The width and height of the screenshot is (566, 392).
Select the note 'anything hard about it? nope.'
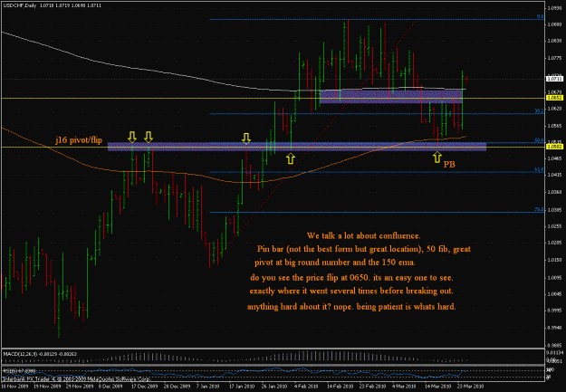pyautogui.click(x=351, y=307)
